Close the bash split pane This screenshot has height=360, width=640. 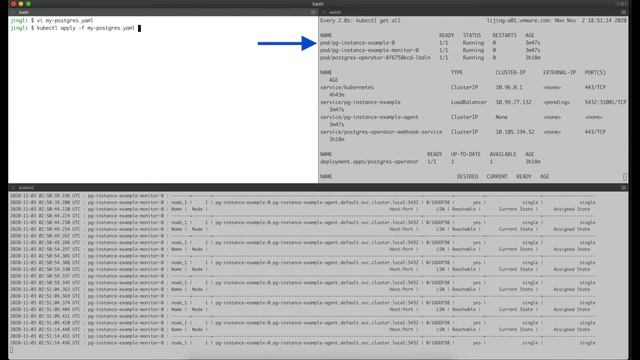(13, 12)
